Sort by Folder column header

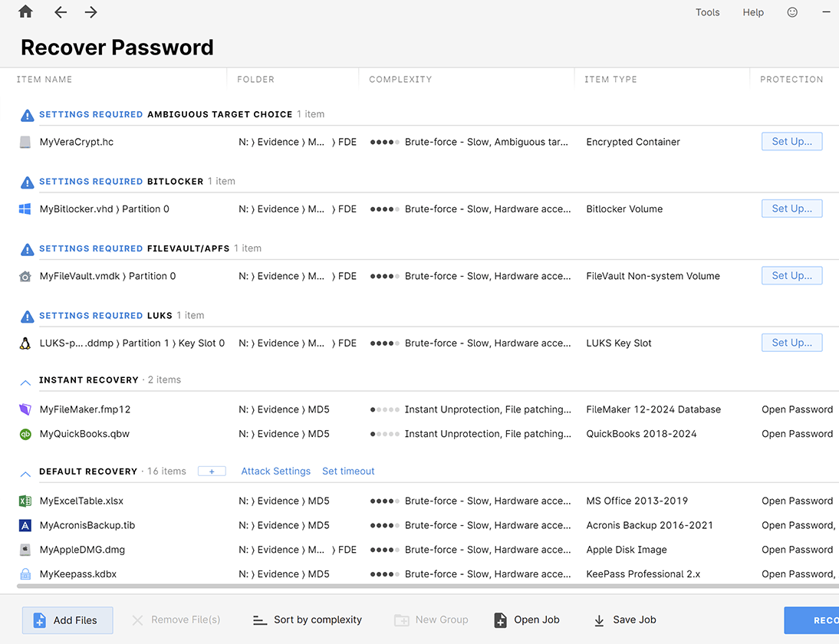pos(256,79)
